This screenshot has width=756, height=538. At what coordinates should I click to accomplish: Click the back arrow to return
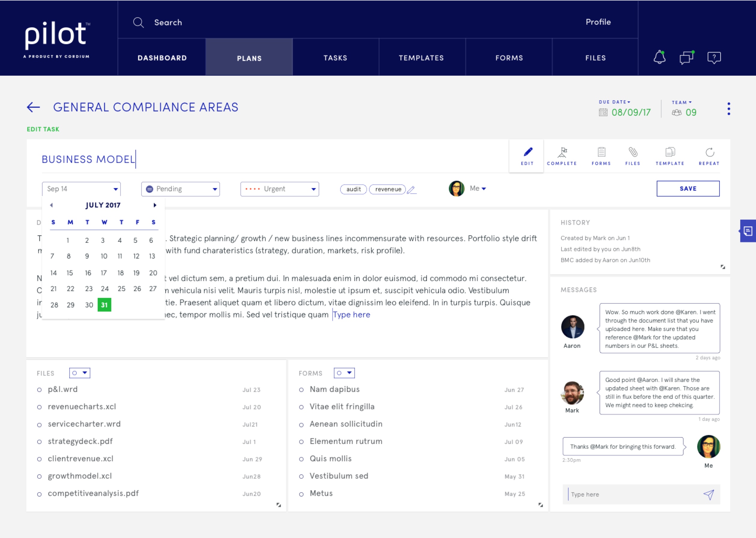(33, 107)
